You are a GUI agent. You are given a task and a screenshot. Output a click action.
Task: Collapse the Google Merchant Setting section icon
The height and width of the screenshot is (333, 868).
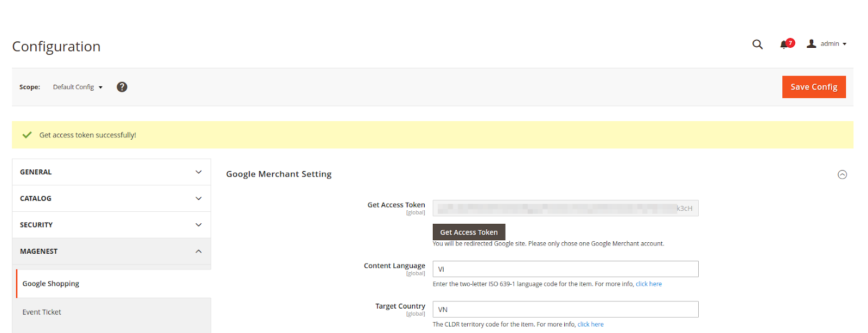[x=842, y=174]
